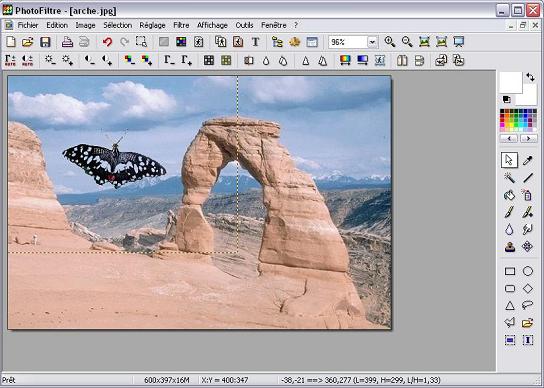Click the Text tool T icon
Viewport: 544px width, 388px height.
255,42
